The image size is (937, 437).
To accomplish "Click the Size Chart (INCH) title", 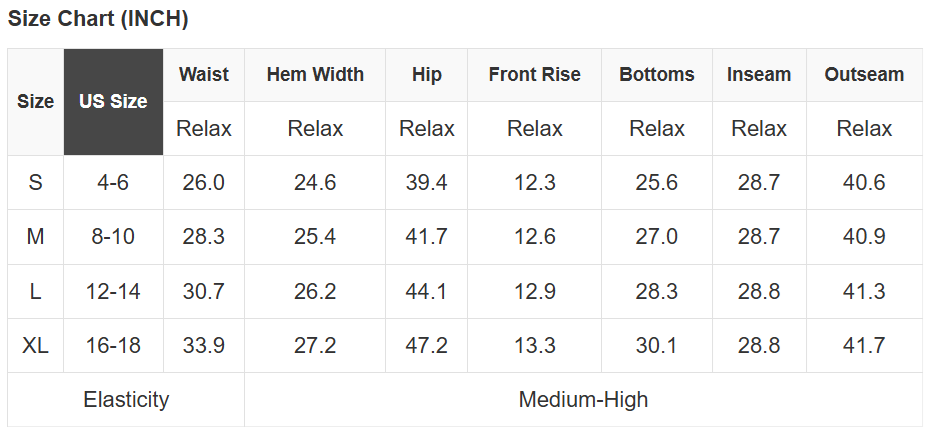I will click(98, 19).
